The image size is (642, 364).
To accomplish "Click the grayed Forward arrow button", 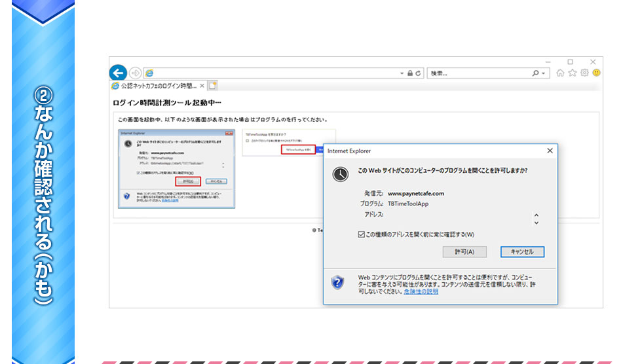I will pyautogui.click(x=135, y=73).
